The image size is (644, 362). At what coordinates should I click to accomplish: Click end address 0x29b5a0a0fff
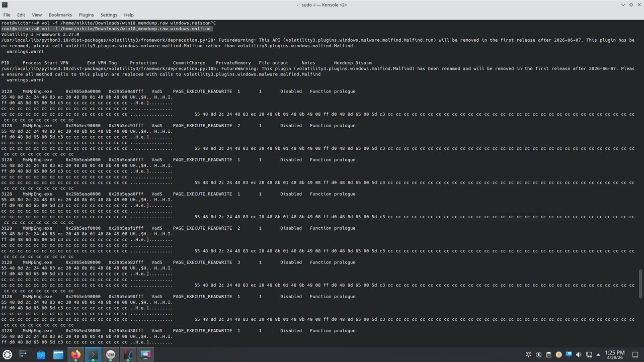click(126, 92)
